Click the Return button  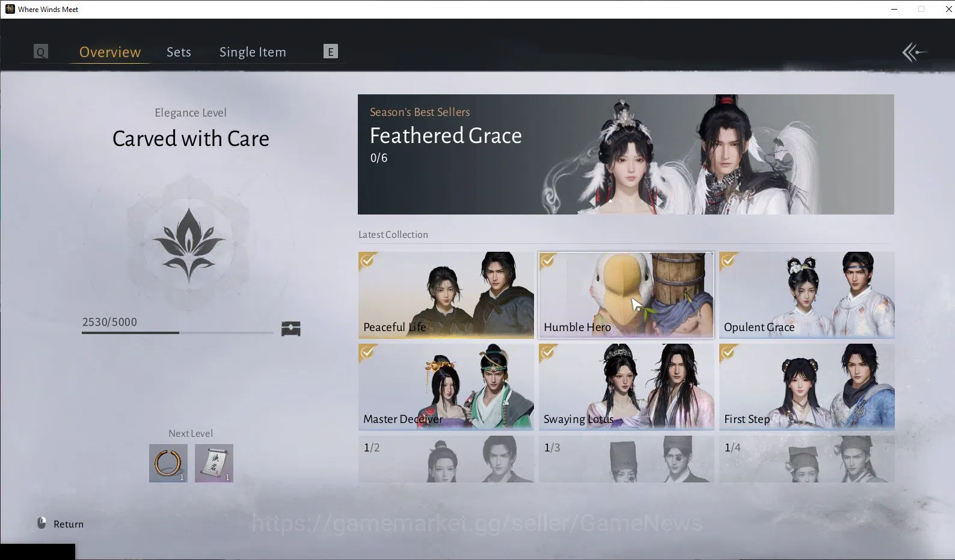61,524
